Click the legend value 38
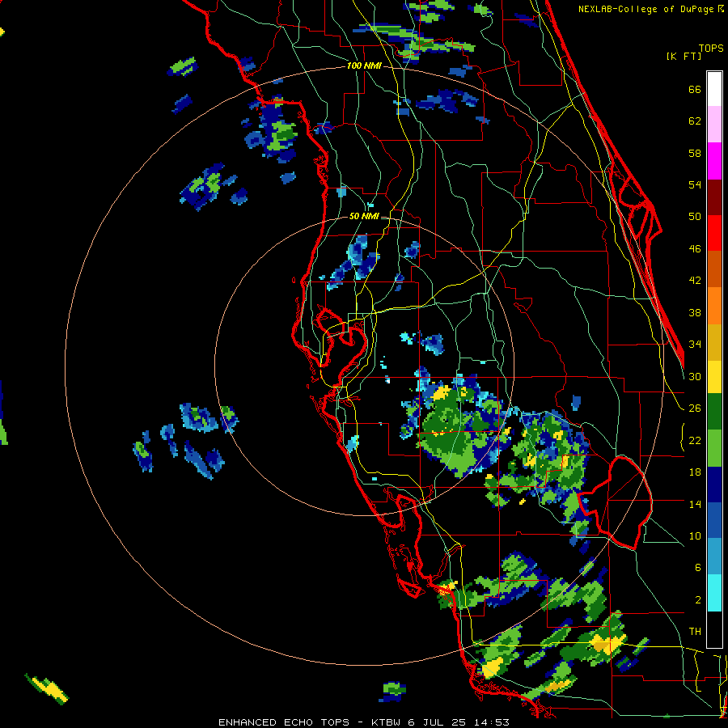728x728 pixels. (695, 312)
